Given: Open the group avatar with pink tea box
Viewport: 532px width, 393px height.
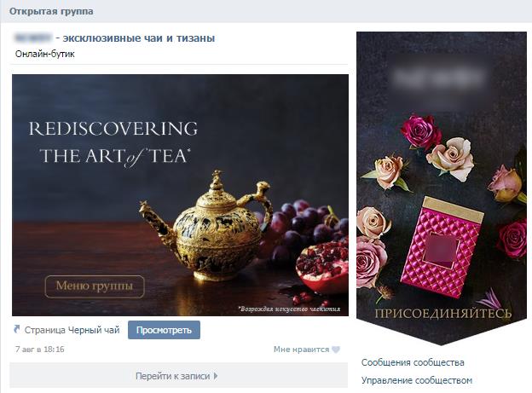Looking at the screenshot, I should pos(442,188).
